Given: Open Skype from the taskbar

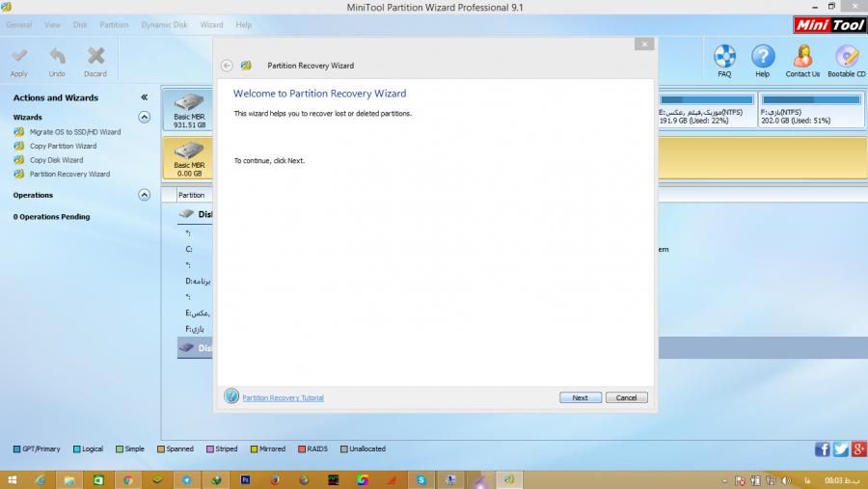Looking at the screenshot, I should click(x=421, y=480).
